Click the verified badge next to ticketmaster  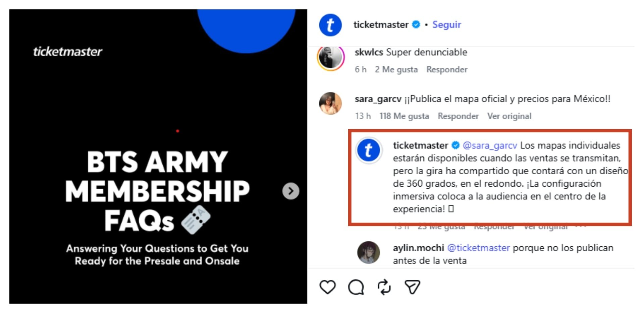pos(415,24)
